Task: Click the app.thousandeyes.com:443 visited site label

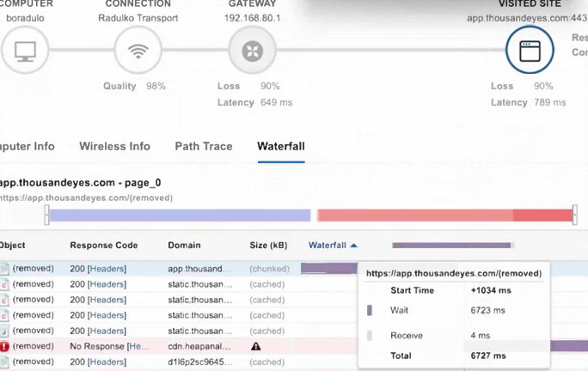Action: [527, 18]
